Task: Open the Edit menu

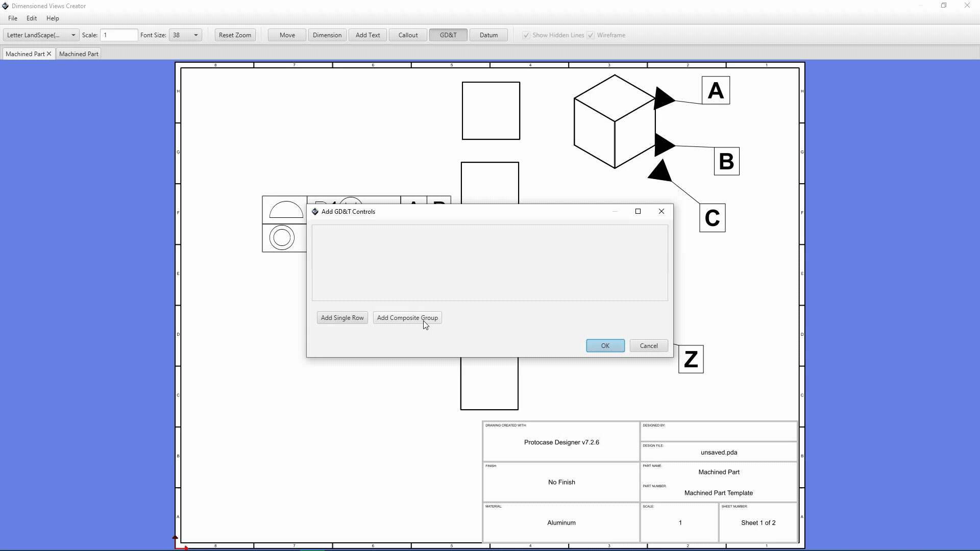Action: [32, 18]
